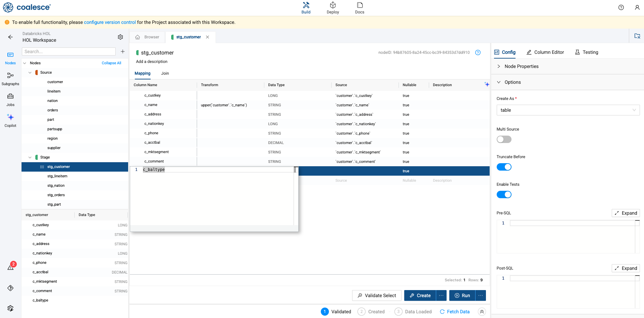View problems warning icon with badge
Viewport: 644px width, 318px height.
tap(11, 267)
